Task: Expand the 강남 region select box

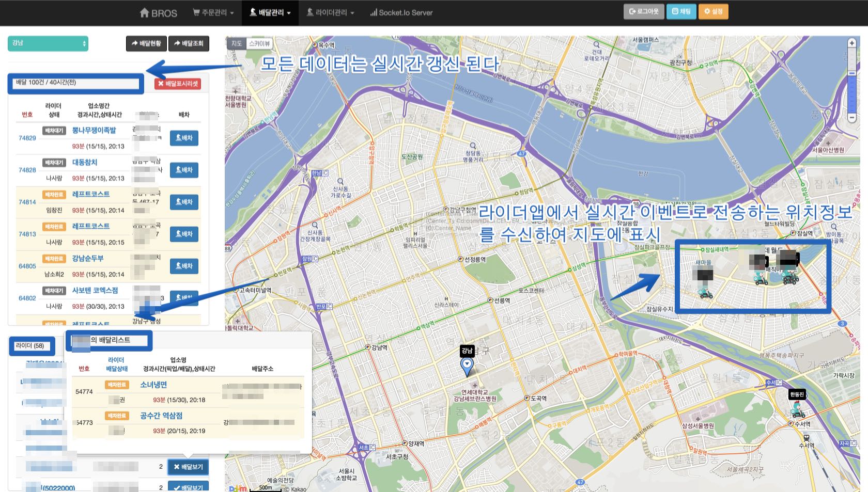Action: coord(48,43)
